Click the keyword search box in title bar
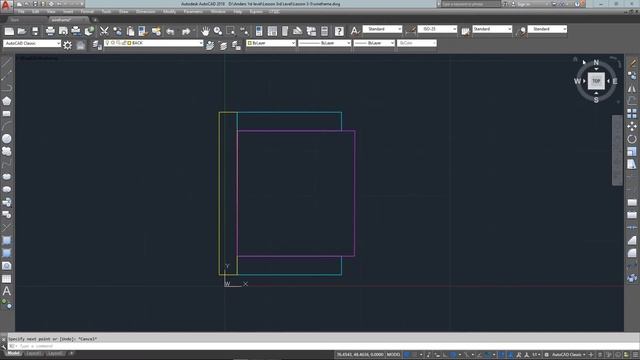Viewport: 640px width, 360px height. tap(471, 4)
